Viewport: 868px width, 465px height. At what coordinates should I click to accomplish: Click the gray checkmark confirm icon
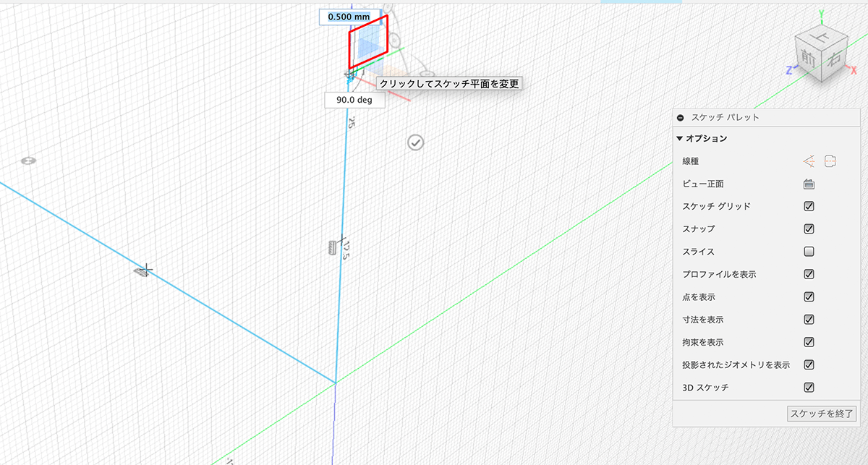pyautogui.click(x=415, y=142)
